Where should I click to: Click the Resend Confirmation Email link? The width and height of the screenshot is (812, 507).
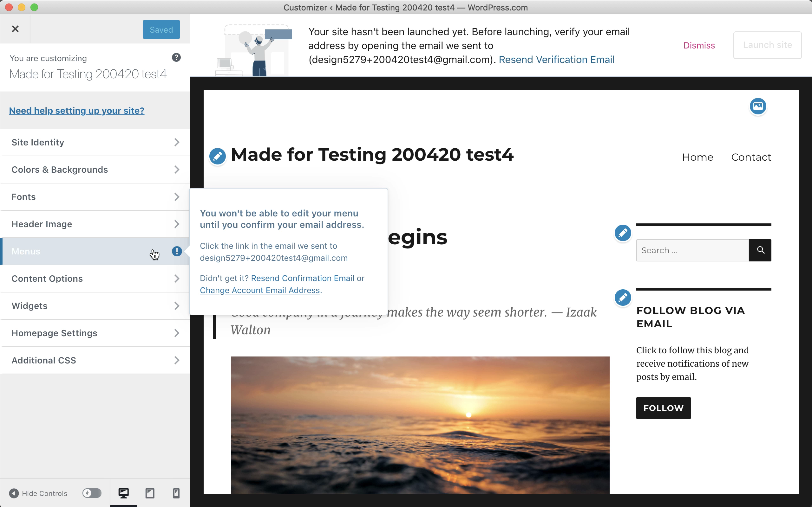(302, 278)
